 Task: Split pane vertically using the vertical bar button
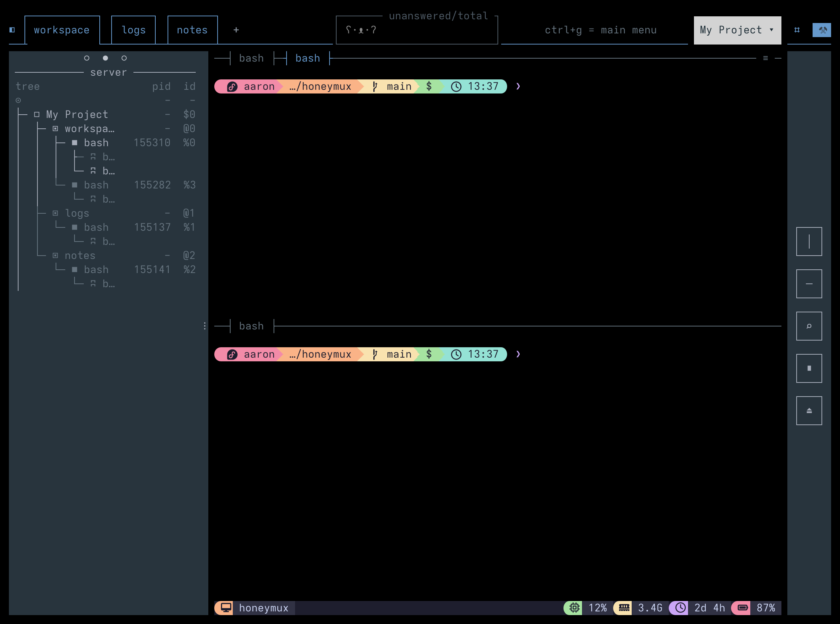pyautogui.click(x=809, y=242)
